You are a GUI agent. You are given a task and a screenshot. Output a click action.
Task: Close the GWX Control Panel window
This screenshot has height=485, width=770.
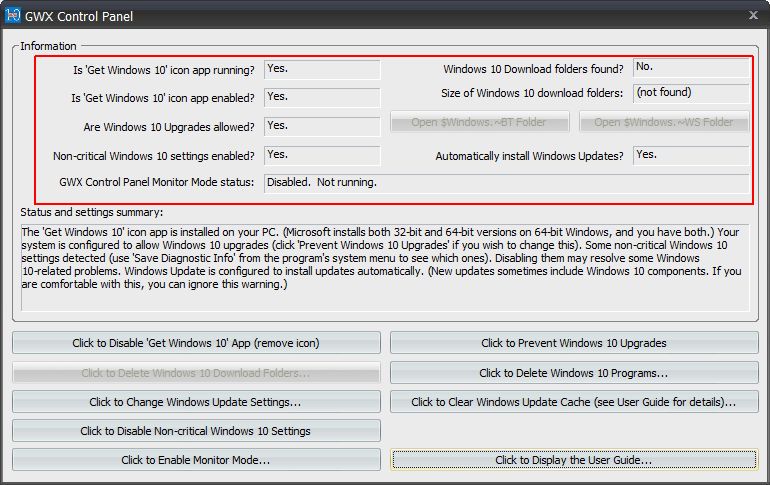point(752,15)
